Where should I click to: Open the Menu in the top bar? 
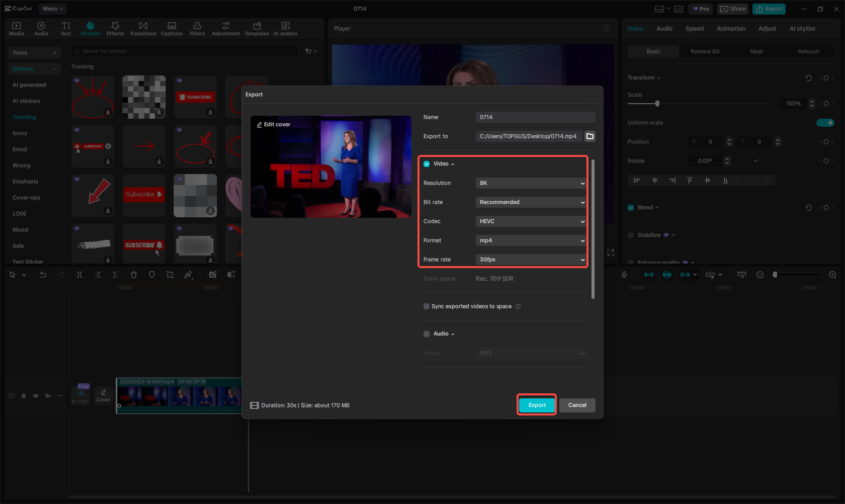(52, 9)
